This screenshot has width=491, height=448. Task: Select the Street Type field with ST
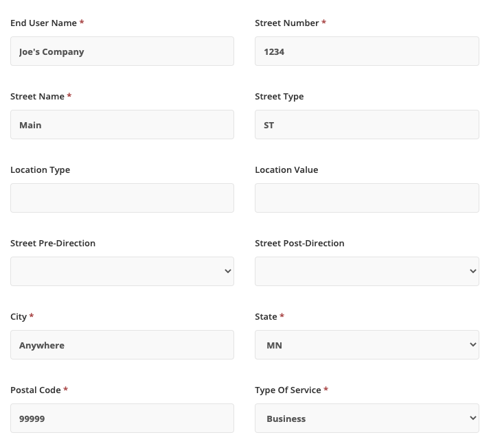[x=367, y=125]
